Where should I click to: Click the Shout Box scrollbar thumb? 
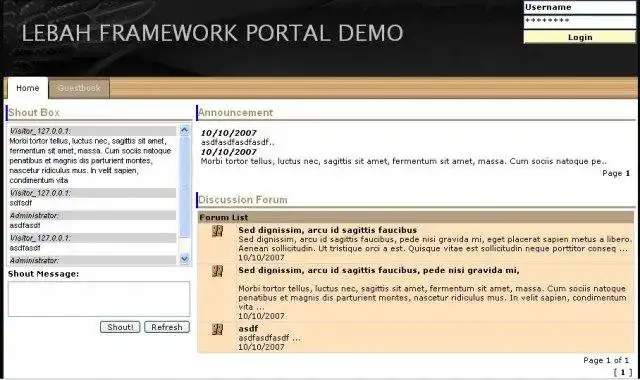coord(184,187)
